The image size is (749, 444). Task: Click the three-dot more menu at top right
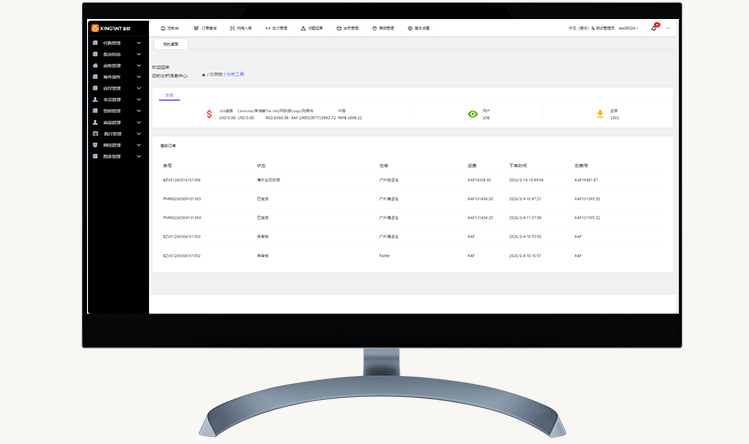point(668,28)
